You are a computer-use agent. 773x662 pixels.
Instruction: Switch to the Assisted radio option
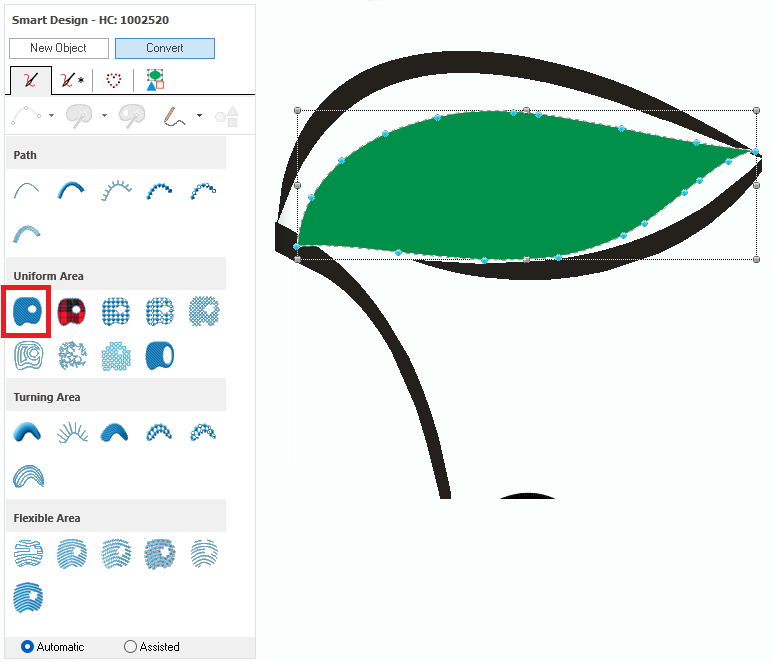click(130, 647)
